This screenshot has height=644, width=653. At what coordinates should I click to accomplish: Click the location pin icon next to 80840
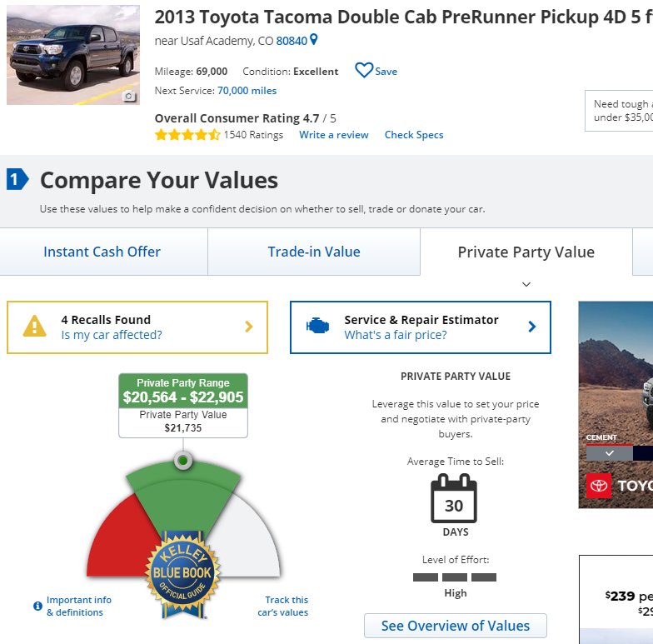point(314,40)
